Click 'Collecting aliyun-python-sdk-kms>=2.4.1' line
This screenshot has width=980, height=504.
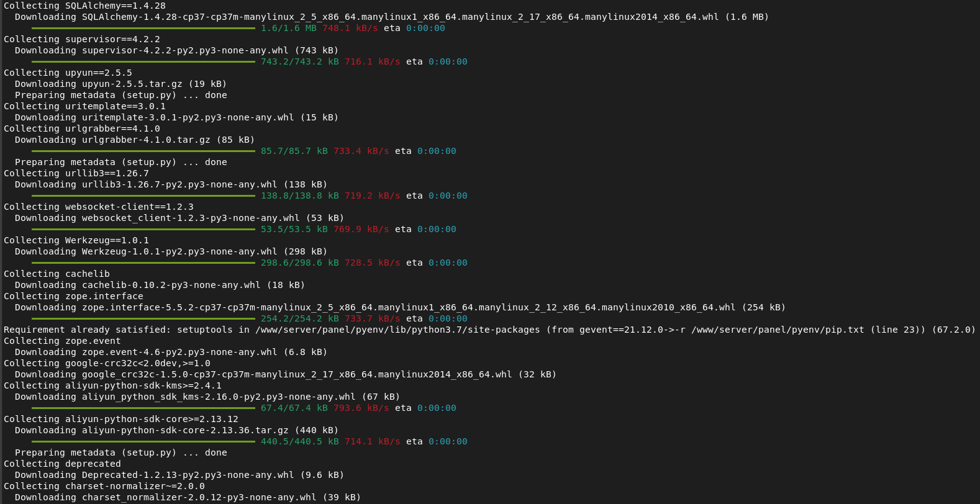pyautogui.click(x=112, y=385)
